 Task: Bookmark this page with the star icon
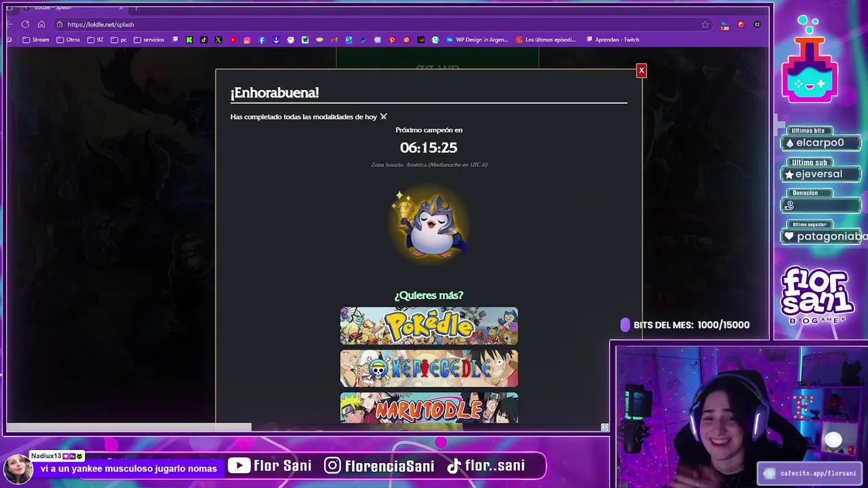tap(705, 24)
